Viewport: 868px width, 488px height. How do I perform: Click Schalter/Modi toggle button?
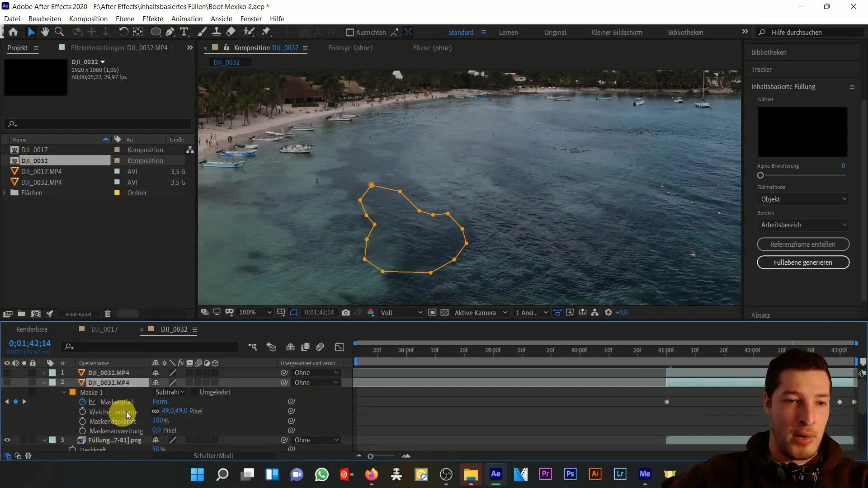pyautogui.click(x=213, y=456)
